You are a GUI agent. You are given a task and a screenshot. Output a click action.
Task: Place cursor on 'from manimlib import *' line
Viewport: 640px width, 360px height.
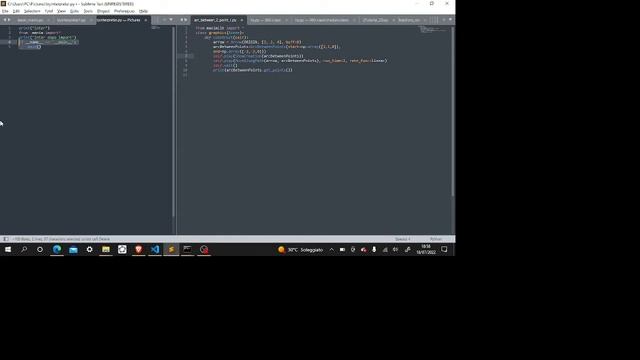tap(219, 28)
